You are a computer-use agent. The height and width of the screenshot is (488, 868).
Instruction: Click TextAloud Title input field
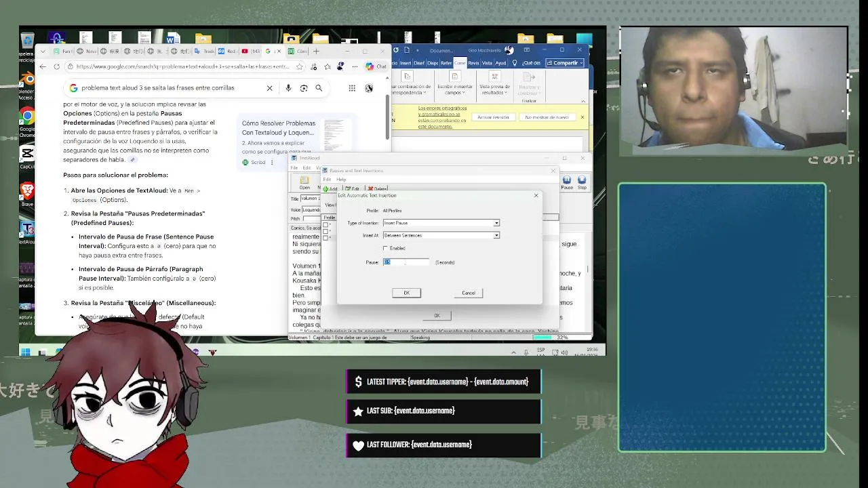309,199
